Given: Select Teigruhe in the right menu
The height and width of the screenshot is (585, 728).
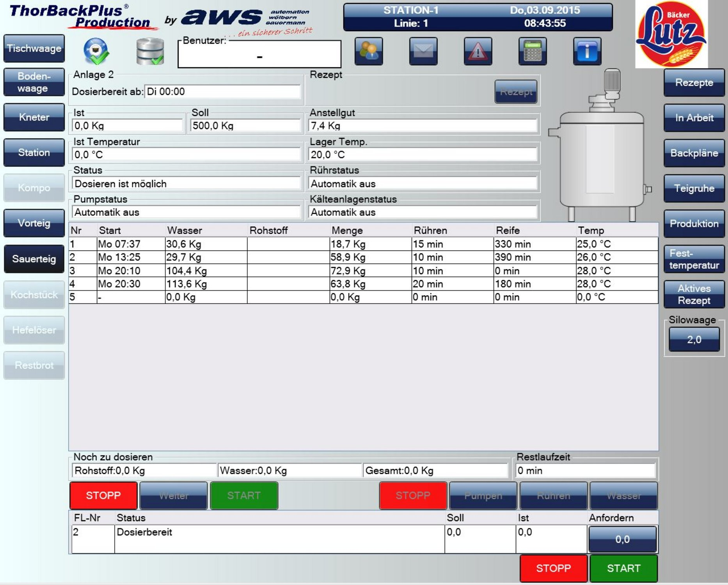Looking at the screenshot, I should [694, 188].
